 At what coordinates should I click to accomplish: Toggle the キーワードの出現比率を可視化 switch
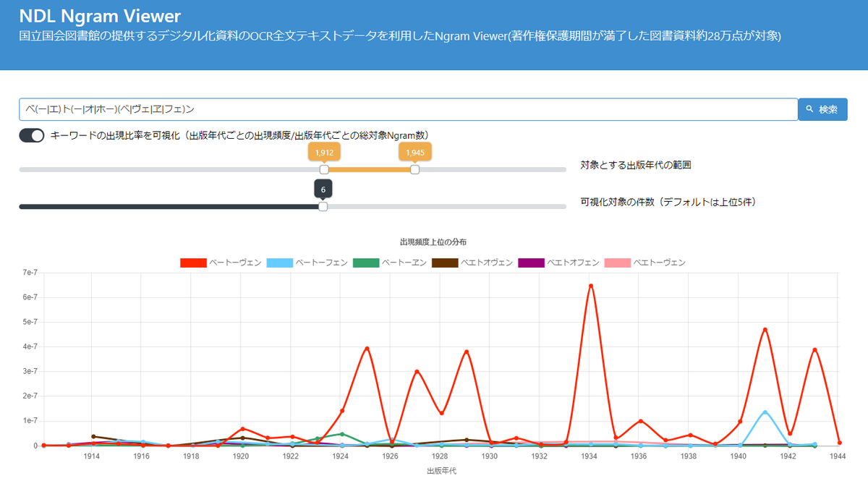pyautogui.click(x=32, y=135)
